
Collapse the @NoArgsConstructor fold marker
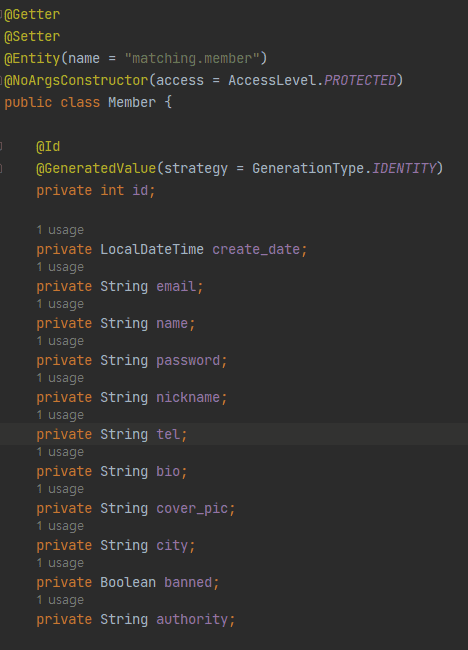(x=1, y=80)
